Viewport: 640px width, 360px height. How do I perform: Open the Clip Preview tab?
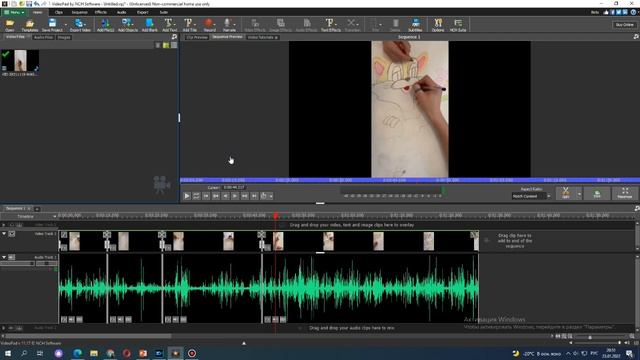click(x=197, y=37)
